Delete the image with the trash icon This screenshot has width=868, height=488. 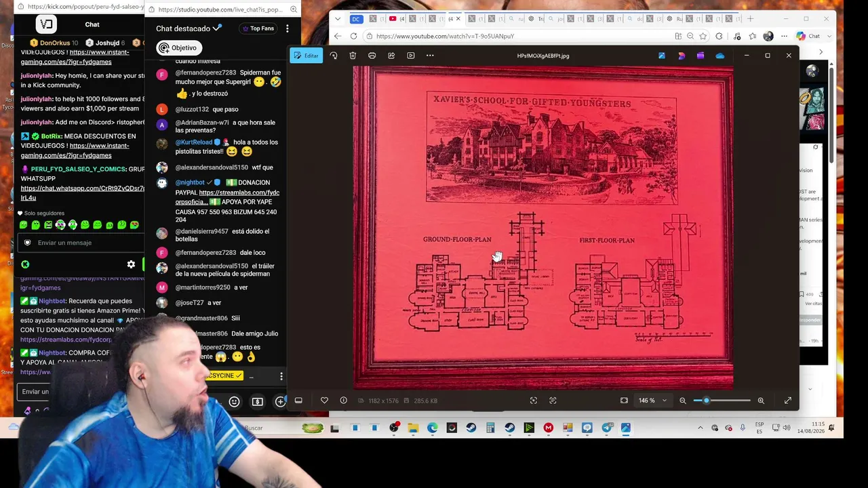353,56
